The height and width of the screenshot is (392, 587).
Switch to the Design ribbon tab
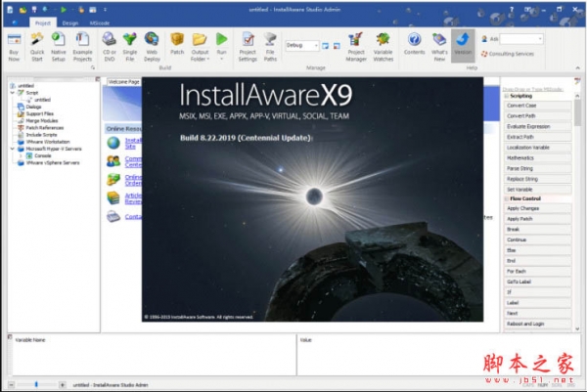tap(70, 23)
